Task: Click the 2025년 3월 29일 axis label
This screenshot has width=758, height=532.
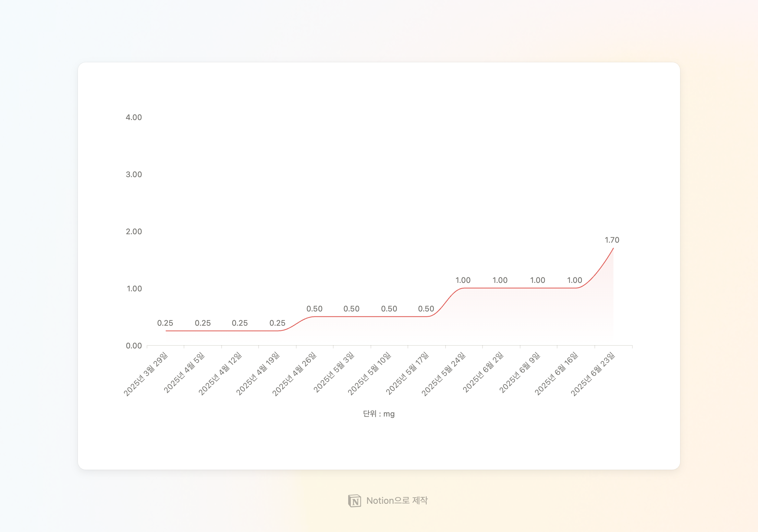Action: (x=146, y=375)
